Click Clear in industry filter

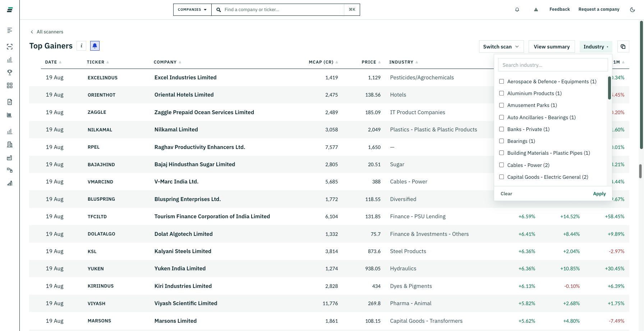[506, 194]
